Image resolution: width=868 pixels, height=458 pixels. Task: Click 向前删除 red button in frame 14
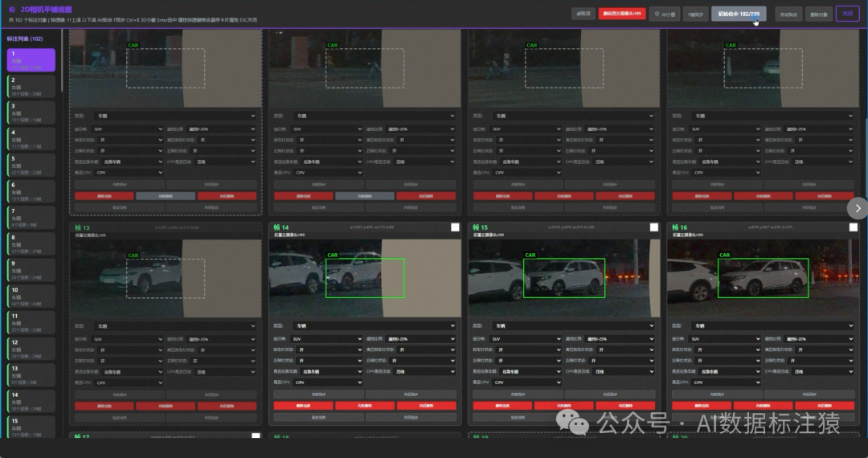coord(365,406)
